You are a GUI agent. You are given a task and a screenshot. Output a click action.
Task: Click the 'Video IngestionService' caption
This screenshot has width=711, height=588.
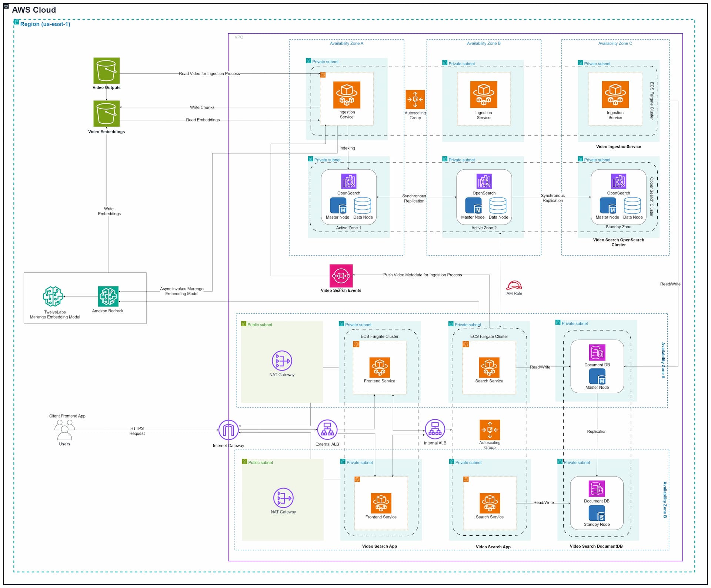tap(618, 147)
